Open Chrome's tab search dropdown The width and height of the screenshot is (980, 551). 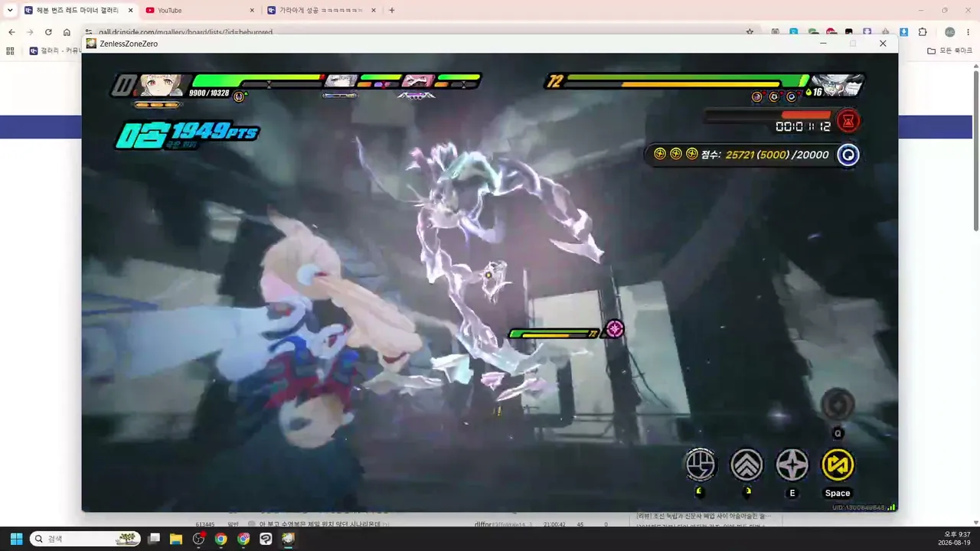coord(10,10)
